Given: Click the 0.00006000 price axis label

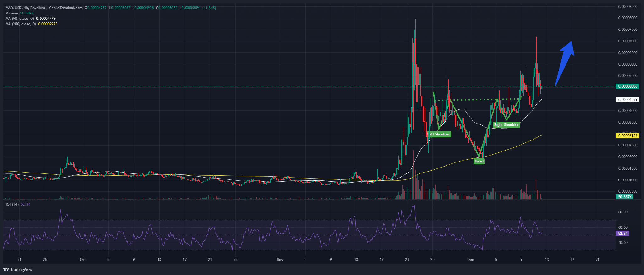Looking at the screenshot, I should [628, 64].
